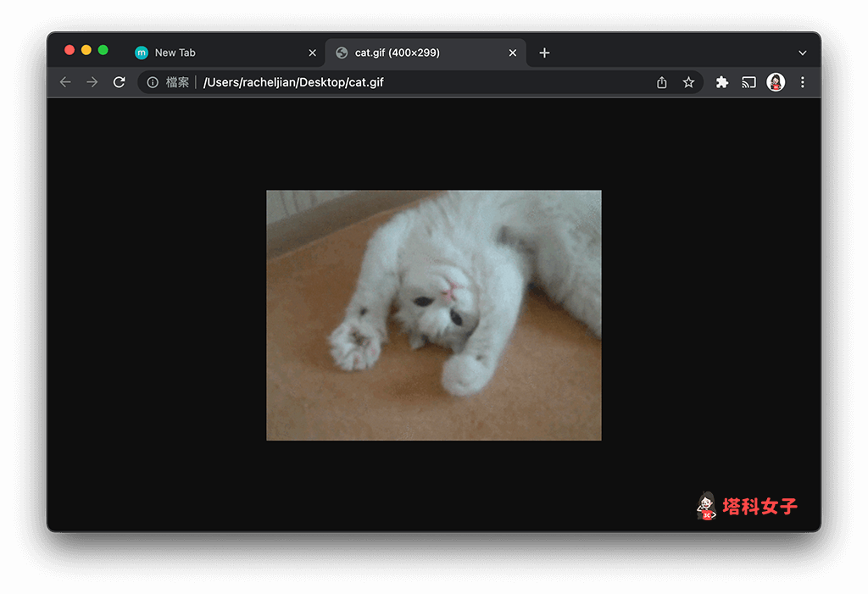The image size is (868, 594).
Task: Expand the tab search chevron
Action: click(803, 53)
